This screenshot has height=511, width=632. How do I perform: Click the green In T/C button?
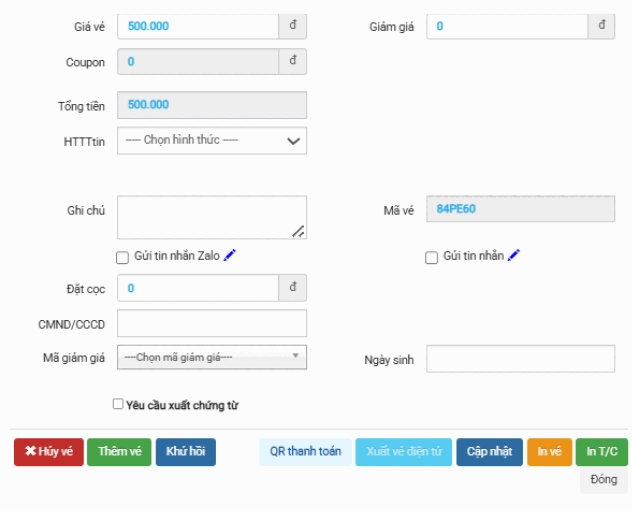click(x=603, y=452)
